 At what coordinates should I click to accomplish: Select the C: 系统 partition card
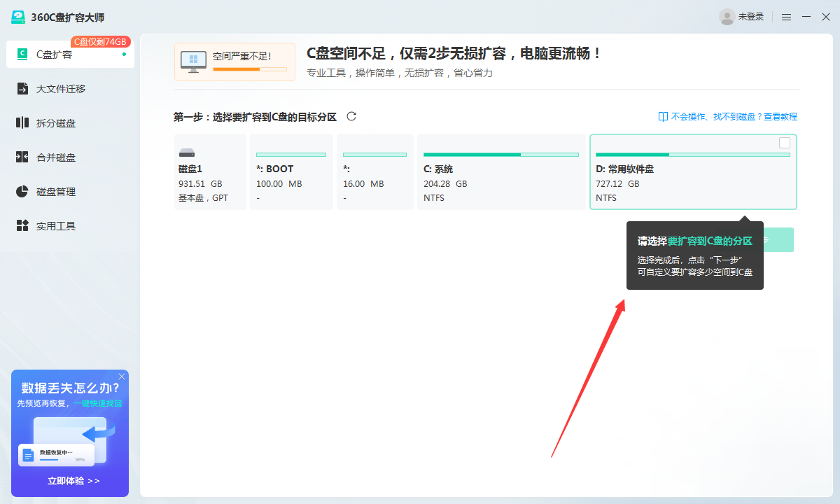501,171
